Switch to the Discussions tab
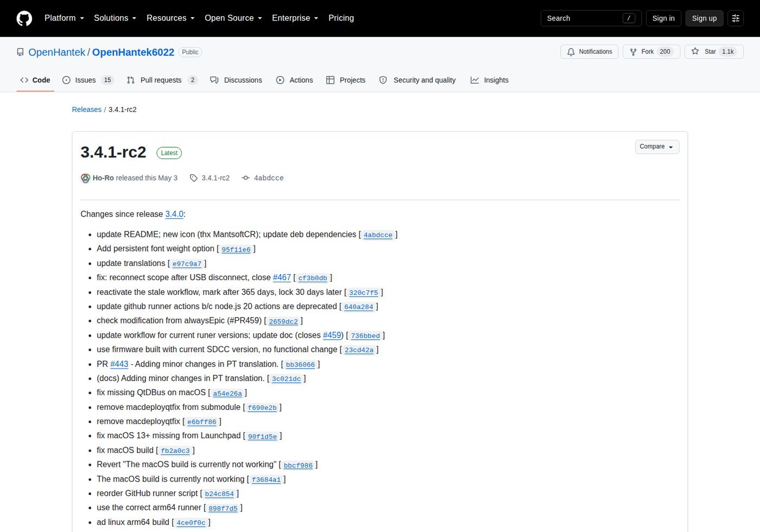Viewport: 760px width, 532px height. (236, 80)
